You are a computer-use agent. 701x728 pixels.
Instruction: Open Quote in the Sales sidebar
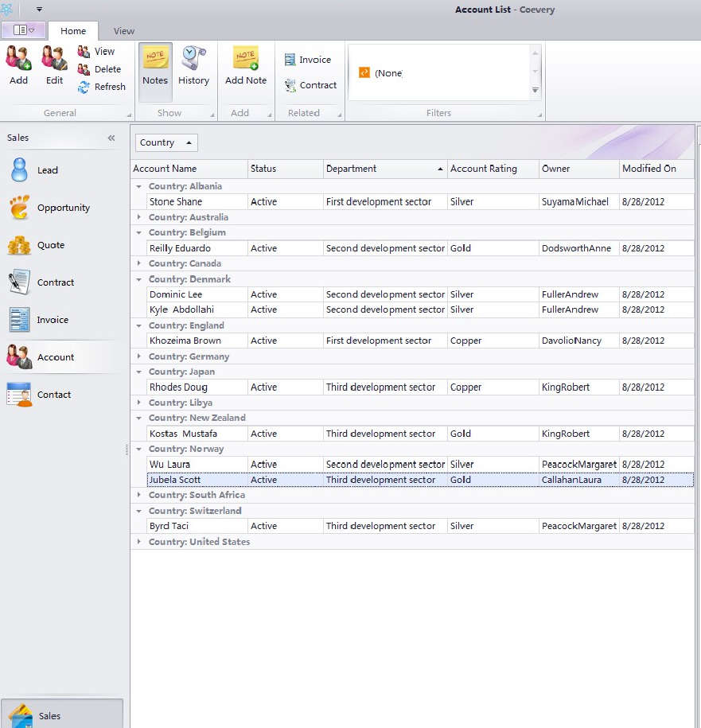pyautogui.click(x=36, y=245)
